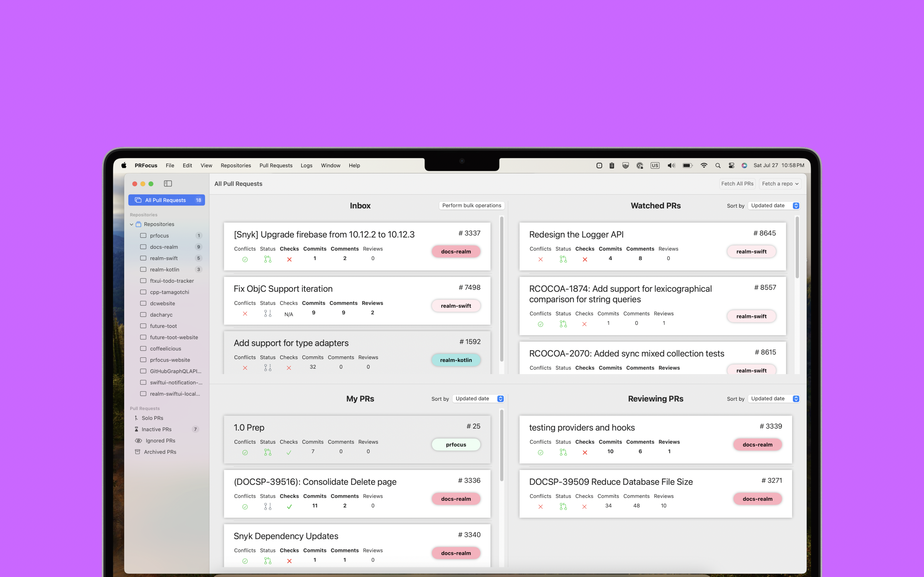Open the Watched PRs sort by dropdown
This screenshot has width=924, height=577.
point(796,205)
